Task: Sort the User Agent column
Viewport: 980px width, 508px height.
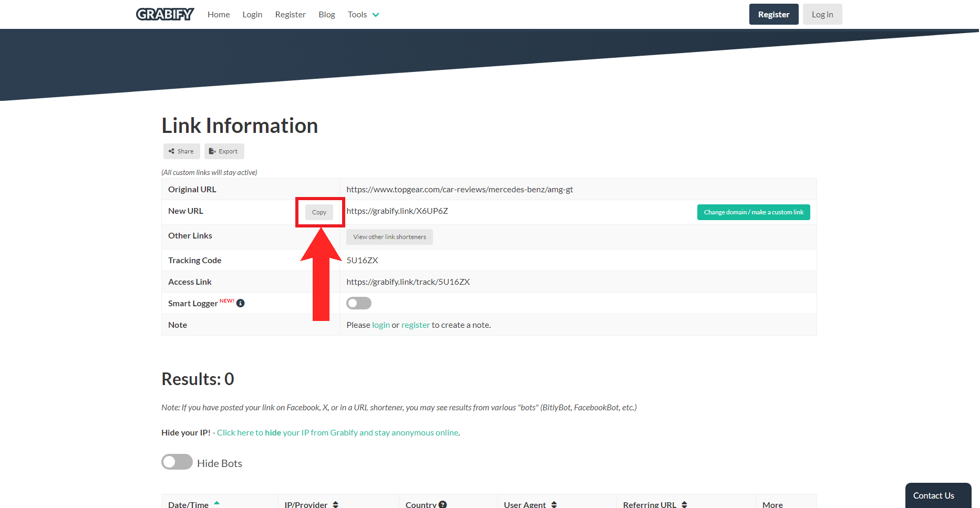Action: 554,504
